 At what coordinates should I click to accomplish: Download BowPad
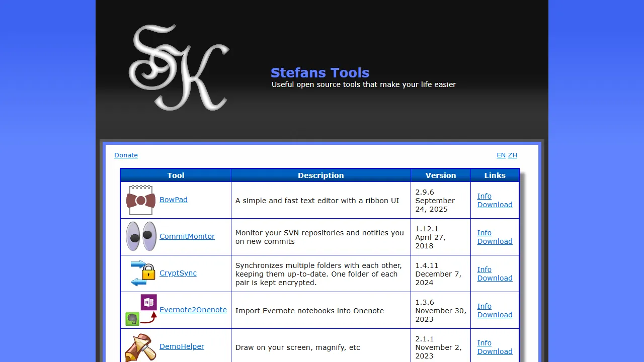(495, 205)
